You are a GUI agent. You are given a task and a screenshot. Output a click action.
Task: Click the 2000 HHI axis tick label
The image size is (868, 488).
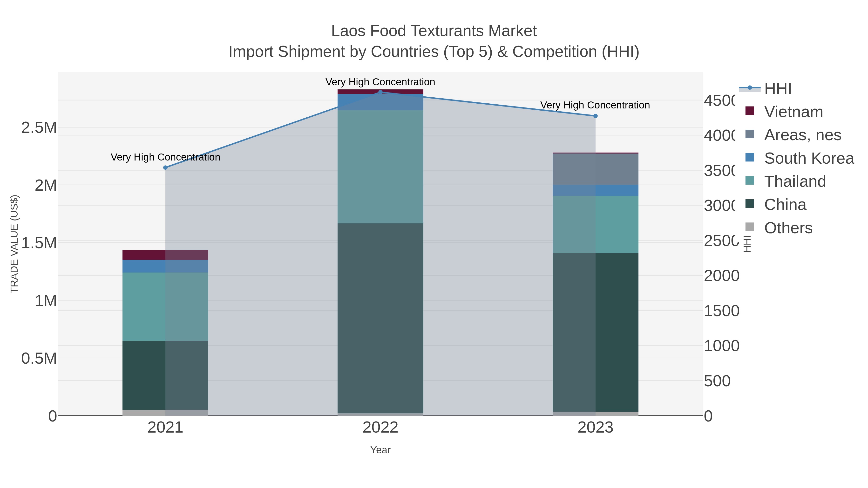tap(722, 276)
